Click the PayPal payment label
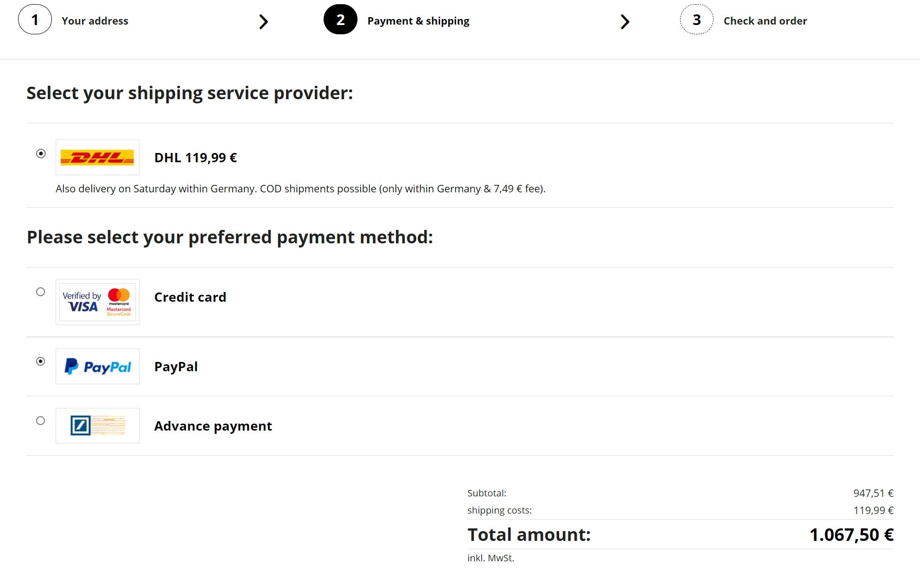The width and height of the screenshot is (924, 584). click(x=176, y=367)
